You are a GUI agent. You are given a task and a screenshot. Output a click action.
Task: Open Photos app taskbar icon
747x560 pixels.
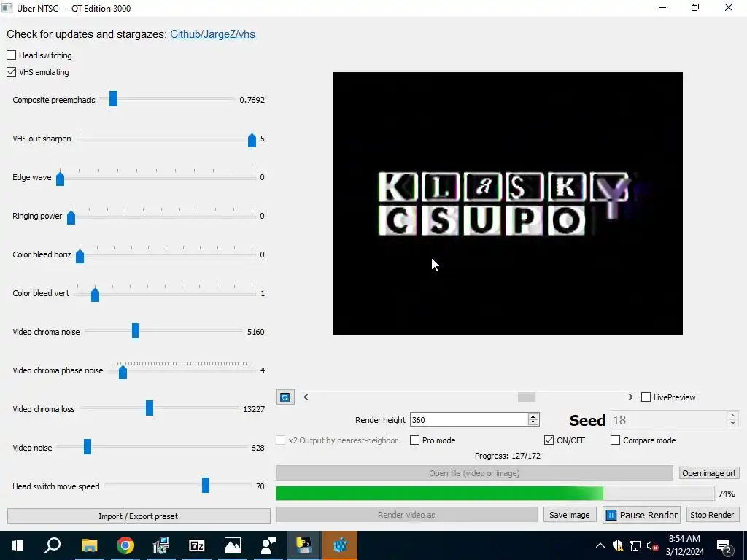[233, 545]
